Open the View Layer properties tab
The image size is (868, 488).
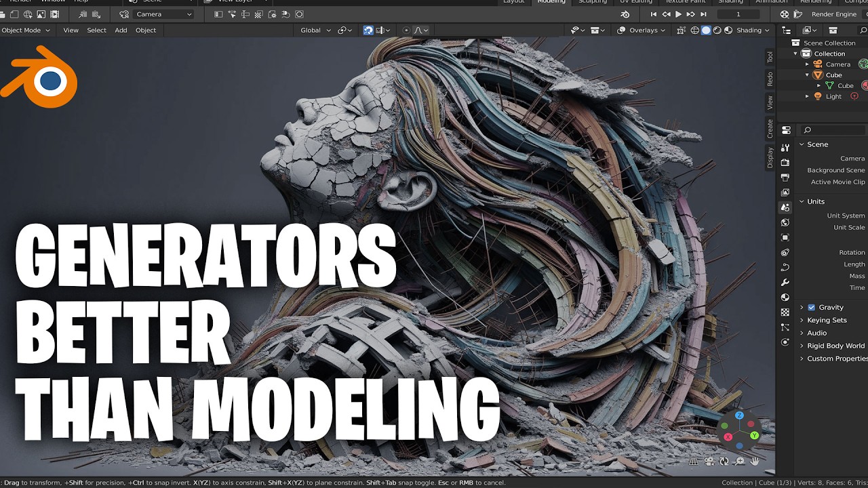pyautogui.click(x=785, y=192)
